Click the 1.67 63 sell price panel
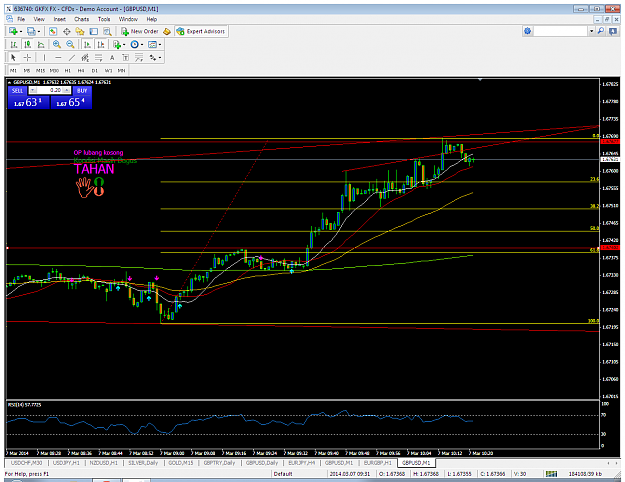625x482 pixels. [29, 102]
